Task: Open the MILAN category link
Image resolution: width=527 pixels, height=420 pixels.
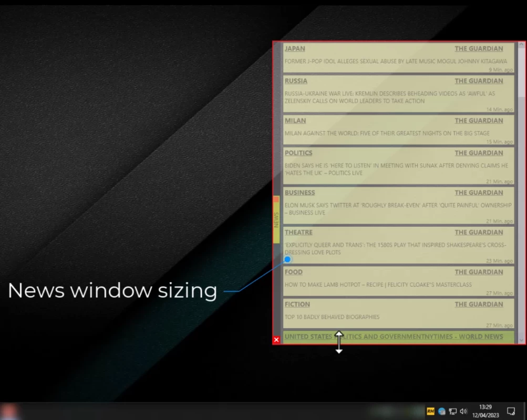Action: point(295,121)
